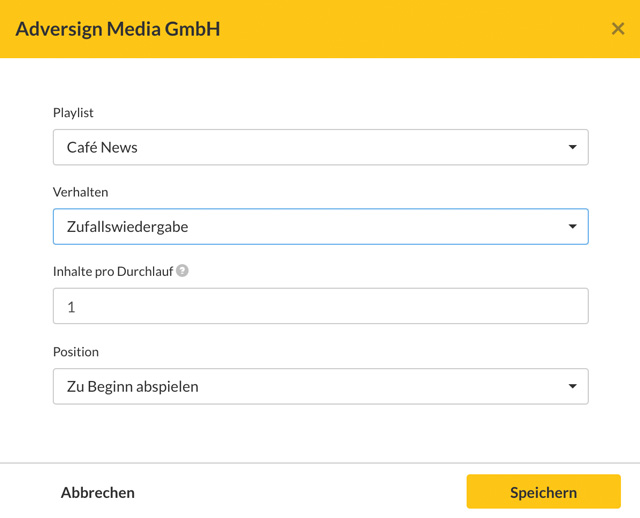
Task: Click the Café News text in the Playlist selector
Action: coord(102,147)
